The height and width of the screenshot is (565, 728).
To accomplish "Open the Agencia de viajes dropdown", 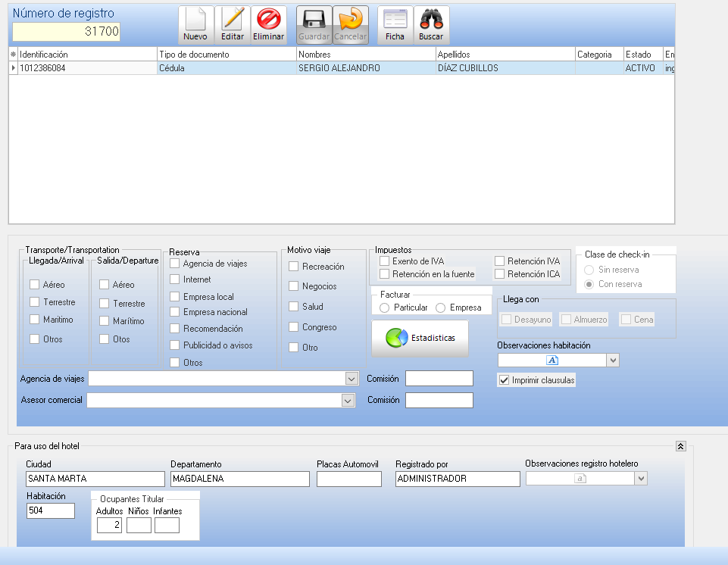I will coord(351,379).
